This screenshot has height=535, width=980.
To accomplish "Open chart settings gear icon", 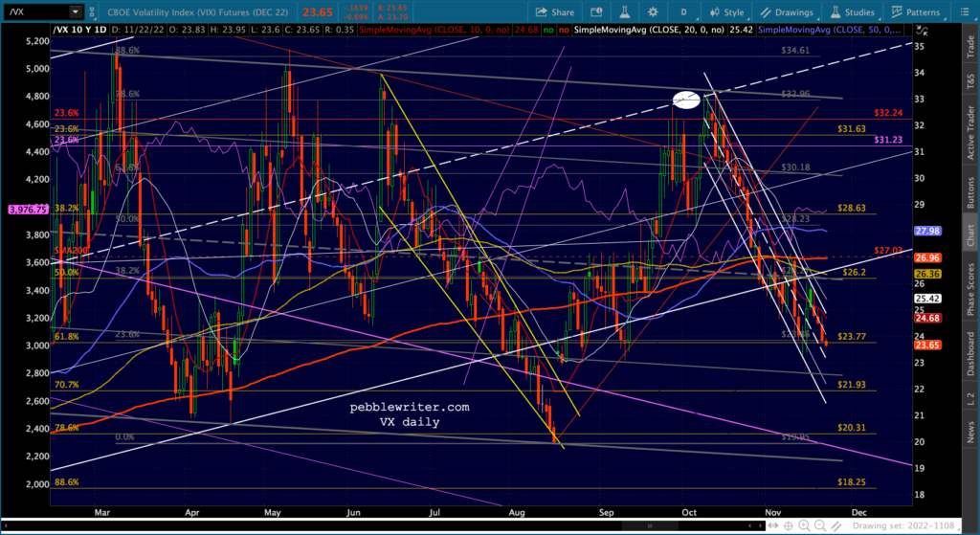I will pyautogui.click(x=653, y=11).
